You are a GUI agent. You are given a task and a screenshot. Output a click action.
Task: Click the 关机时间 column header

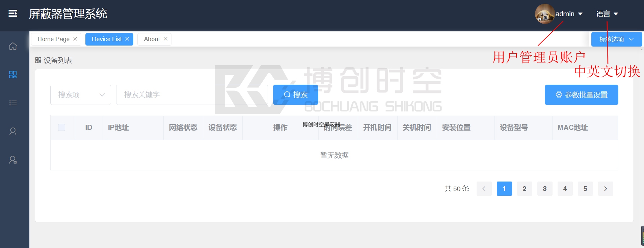click(417, 128)
